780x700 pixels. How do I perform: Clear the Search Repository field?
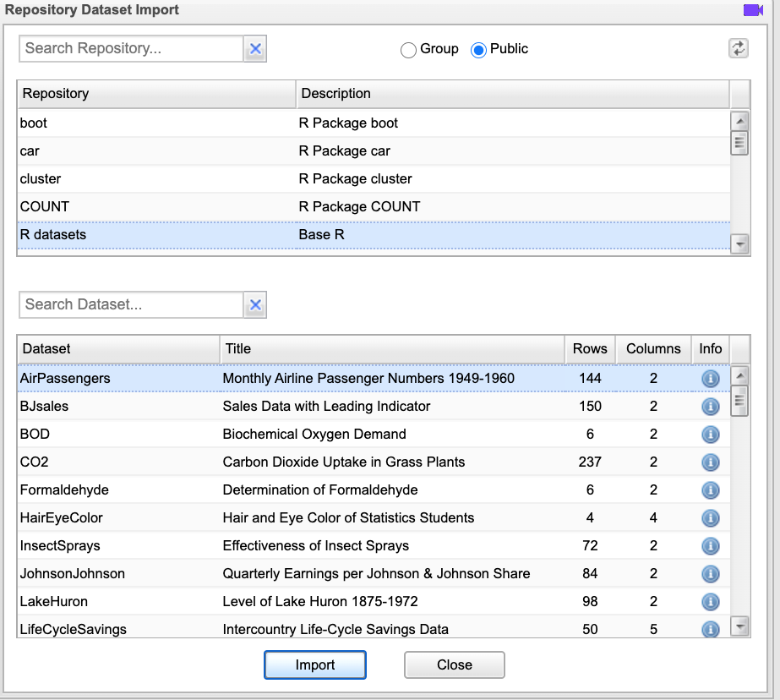point(255,49)
